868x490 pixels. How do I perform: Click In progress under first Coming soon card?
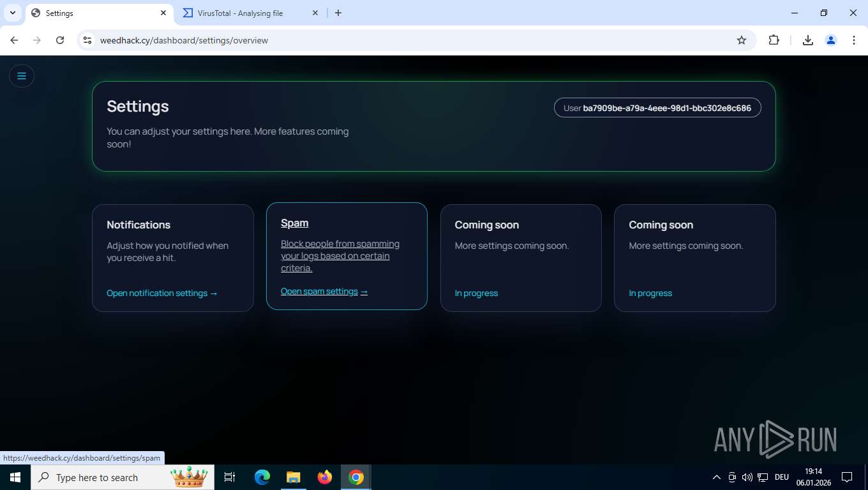point(476,293)
